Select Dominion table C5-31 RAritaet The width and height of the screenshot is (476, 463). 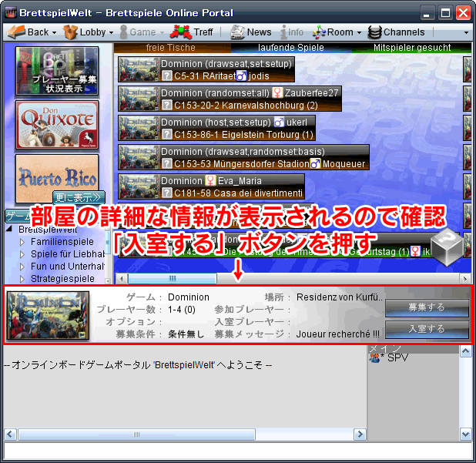(x=206, y=69)
